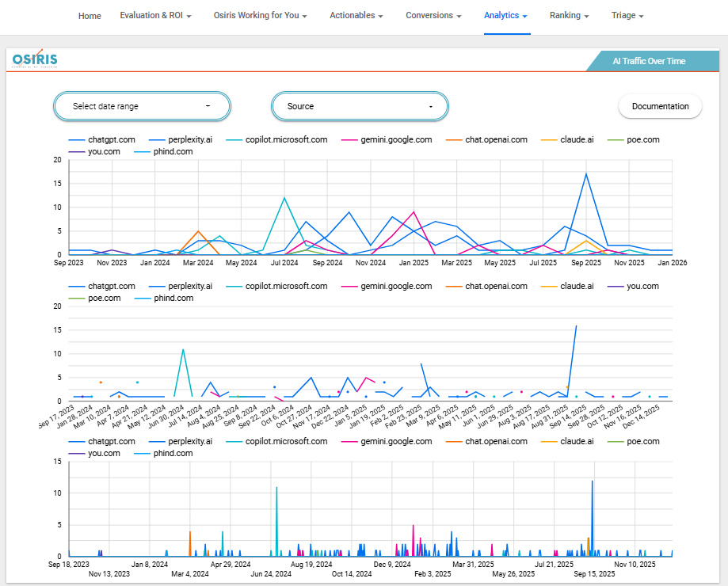Expand the Osiris Working for You menu
This screenshot has height=586, width=728.
260,16
